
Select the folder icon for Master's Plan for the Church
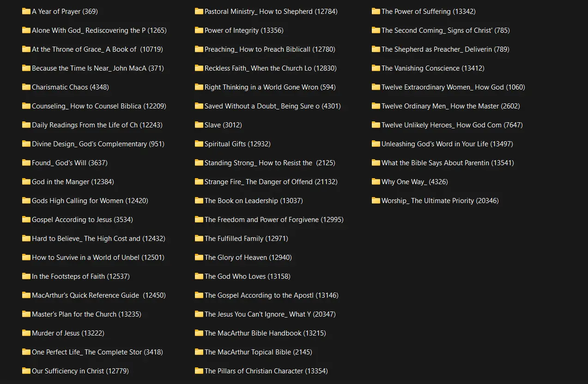click(26, 314)
